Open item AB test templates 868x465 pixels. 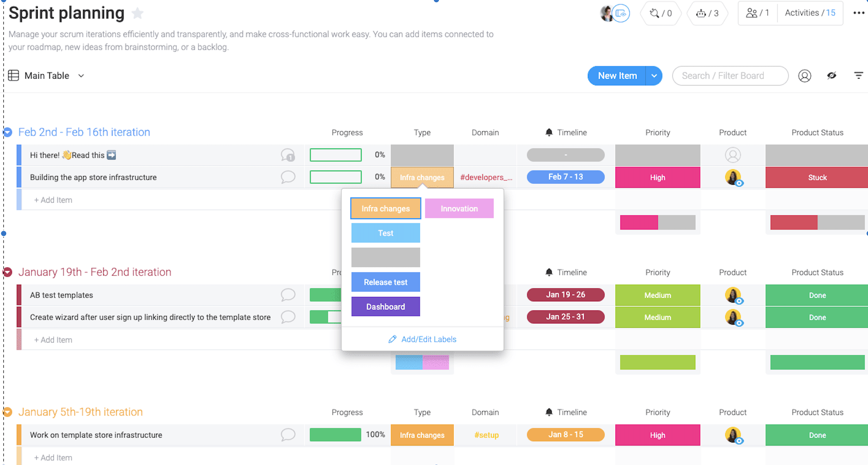click(61, 295)
